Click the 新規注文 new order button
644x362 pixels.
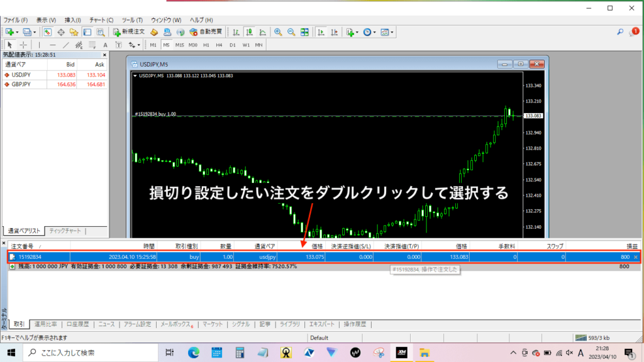coord(129,32)
